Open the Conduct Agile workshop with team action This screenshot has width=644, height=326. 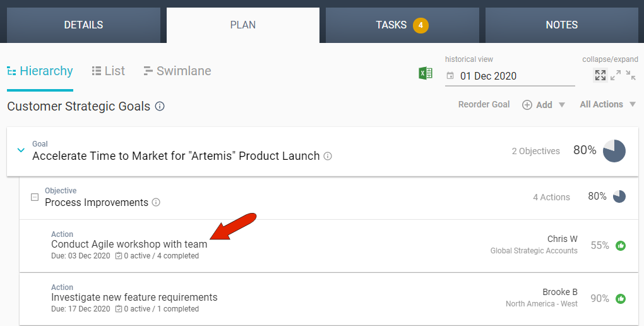(129, 244)
